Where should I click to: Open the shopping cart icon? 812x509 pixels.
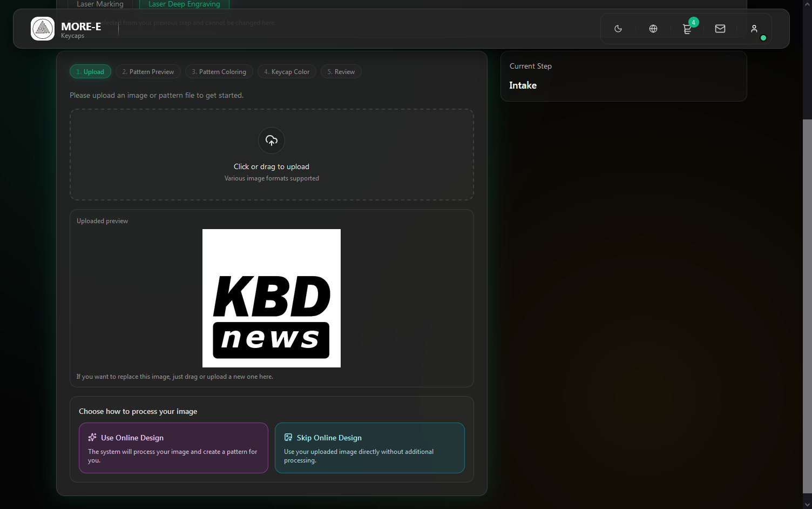point(687,29)
